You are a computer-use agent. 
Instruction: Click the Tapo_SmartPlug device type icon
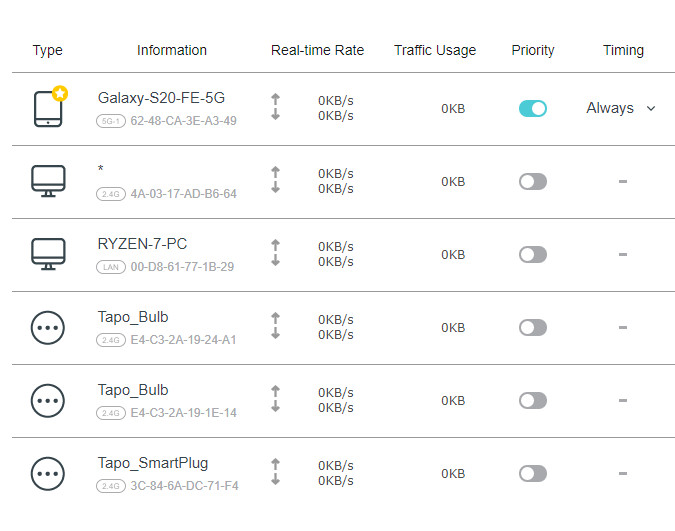tap(48, 473)
